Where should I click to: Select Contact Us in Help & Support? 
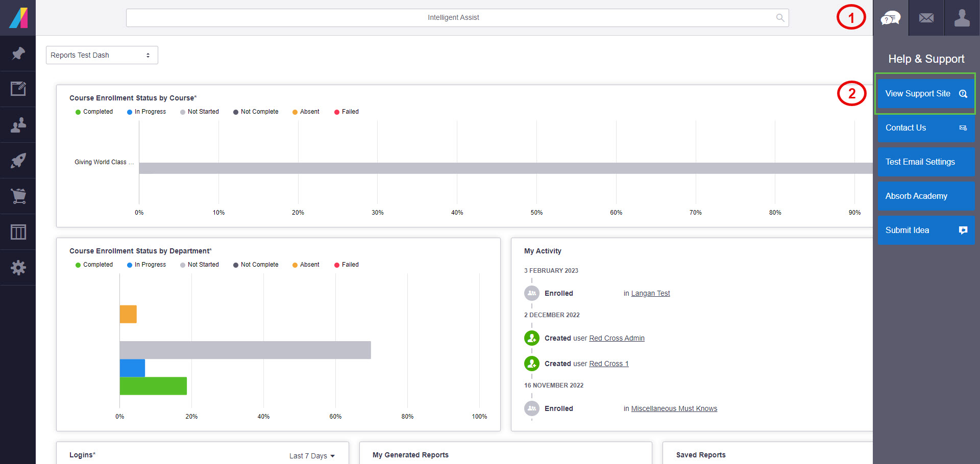tap(926, 128)
